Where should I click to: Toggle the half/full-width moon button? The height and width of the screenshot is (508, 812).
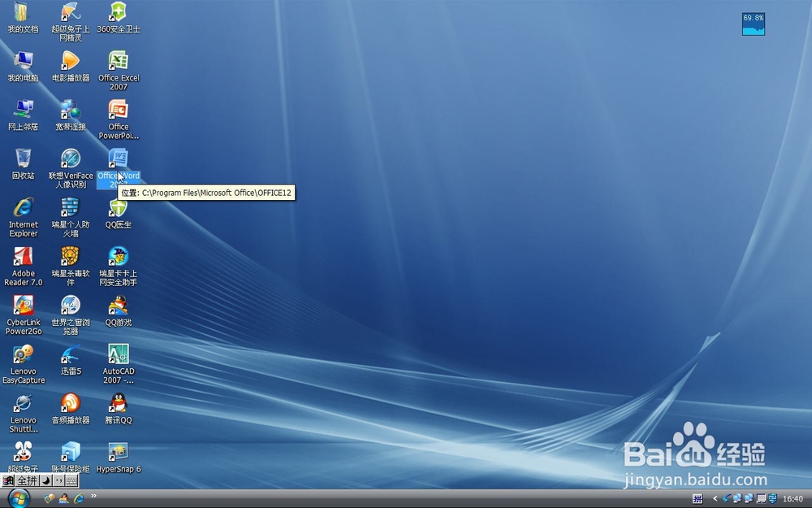pos(46,480)
